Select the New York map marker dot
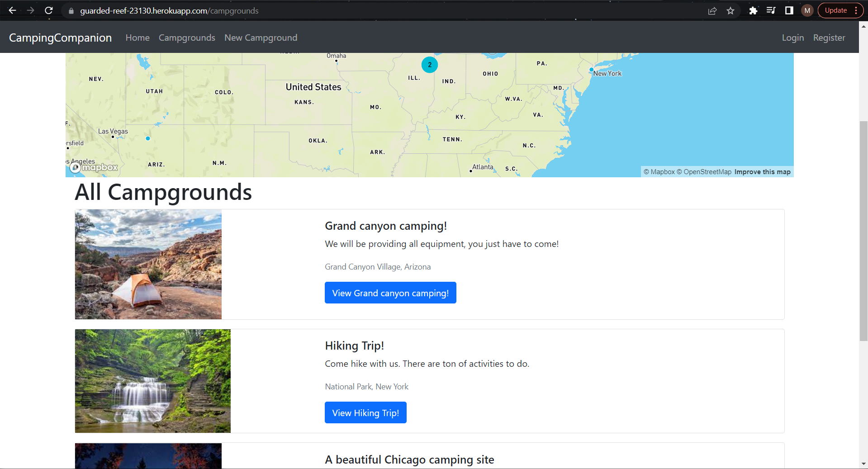Viewport: 868px width, 469px height. click(x=591, y=69)
